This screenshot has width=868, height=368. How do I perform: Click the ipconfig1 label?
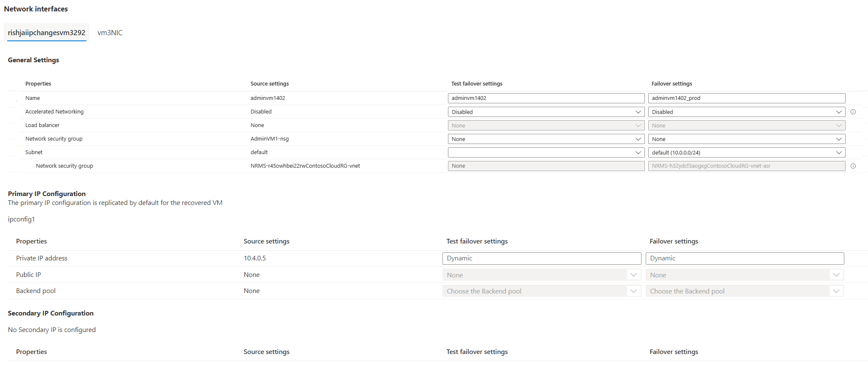point(21,219)
